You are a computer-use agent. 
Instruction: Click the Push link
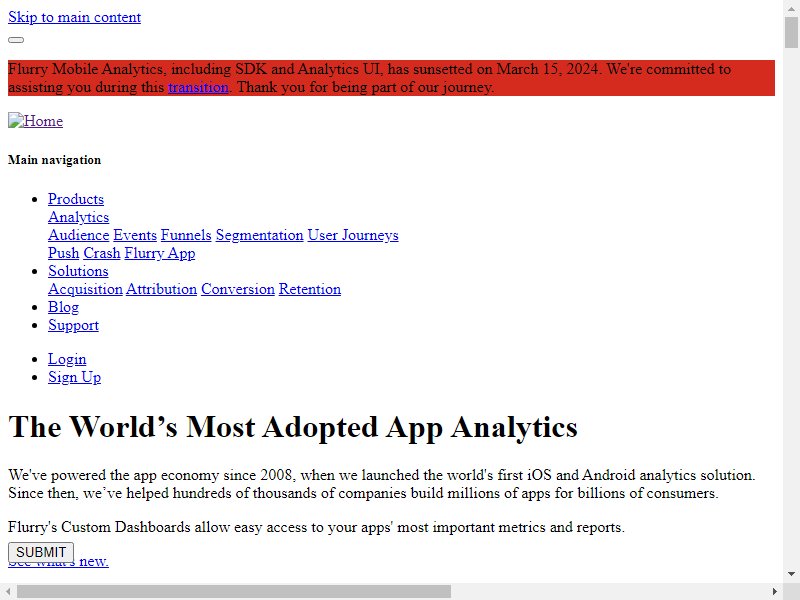coord(64,253)
